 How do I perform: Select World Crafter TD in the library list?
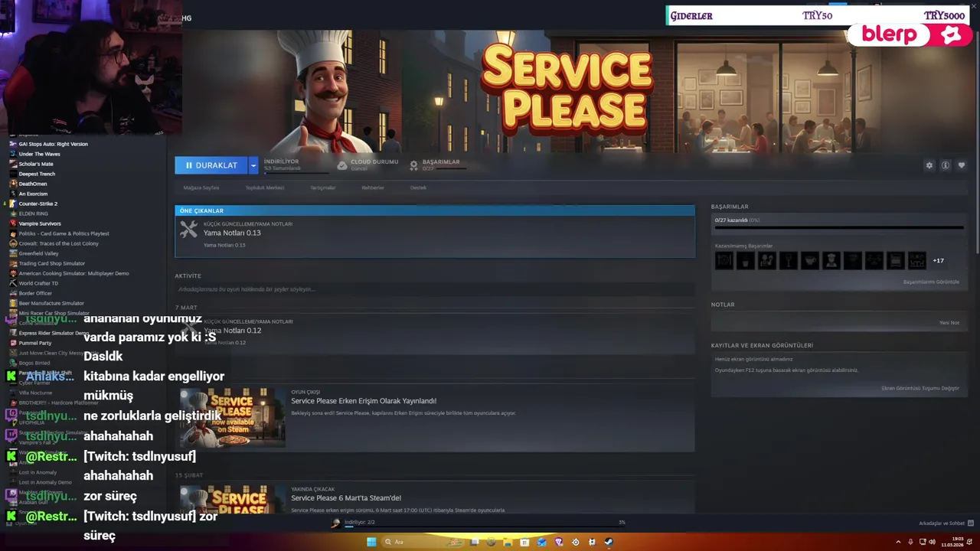[38, 283]
